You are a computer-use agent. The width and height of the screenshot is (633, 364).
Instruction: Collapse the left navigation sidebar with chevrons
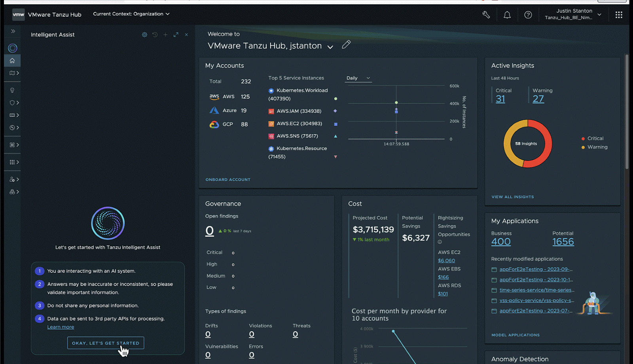pyautogui.click(x=13, y=31)
